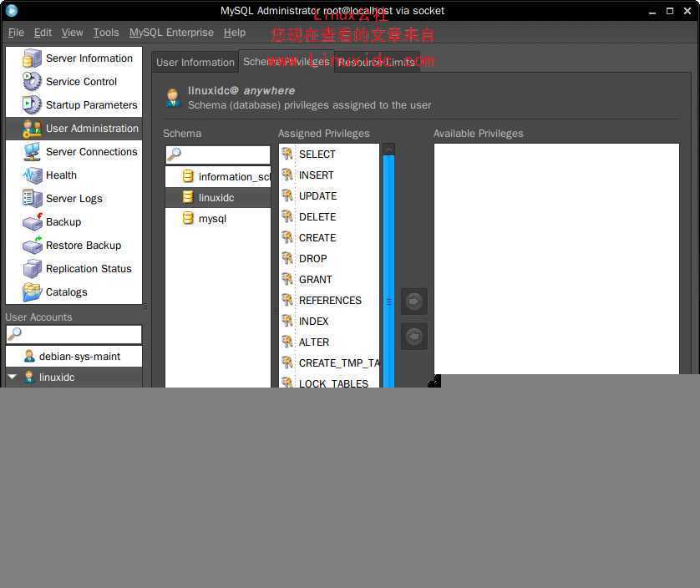Move selected privilege to Assigned list
The height and width of the screenshot is (588, 700).
point(414,337)
